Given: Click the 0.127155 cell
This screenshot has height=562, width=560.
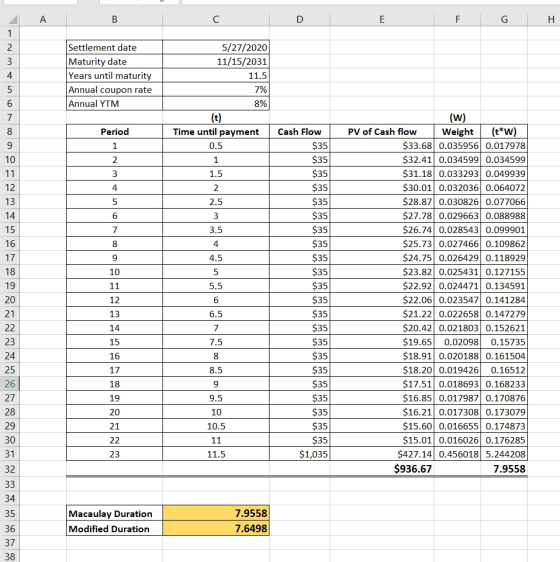Looking at the screenshot, I should 504,272.
